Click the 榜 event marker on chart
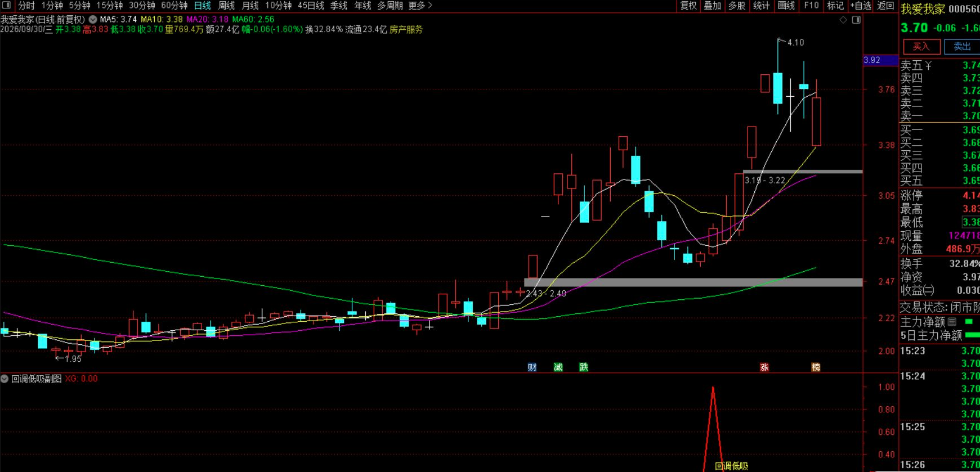Image resolution: width=980 pixels, height=472 pixels. pos(816,367)
